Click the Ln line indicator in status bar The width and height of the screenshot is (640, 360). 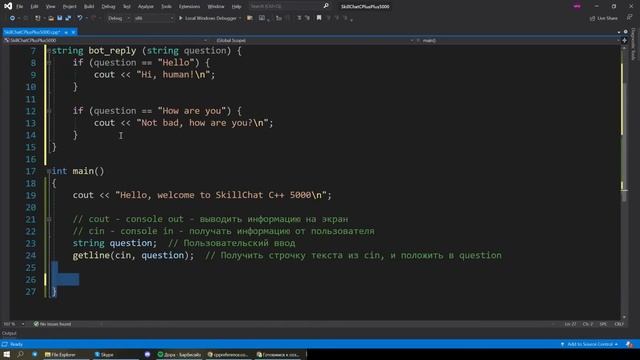click(570, 324)
